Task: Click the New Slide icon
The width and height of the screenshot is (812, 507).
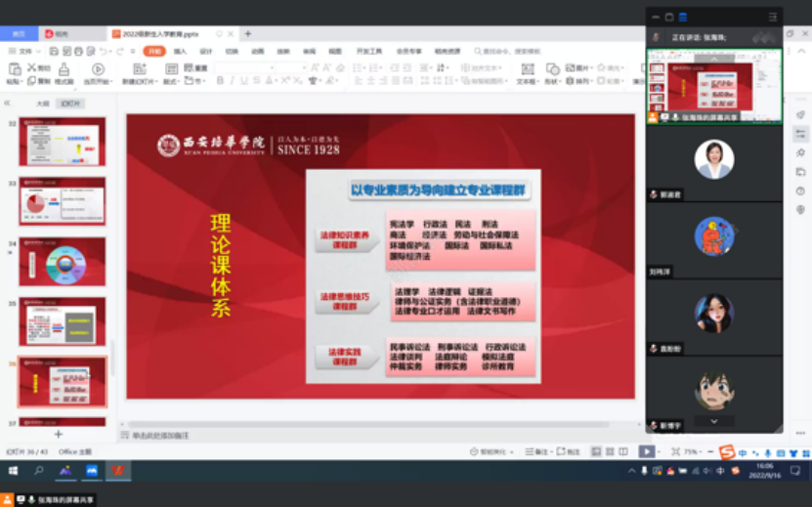Action: coord(139,73)
